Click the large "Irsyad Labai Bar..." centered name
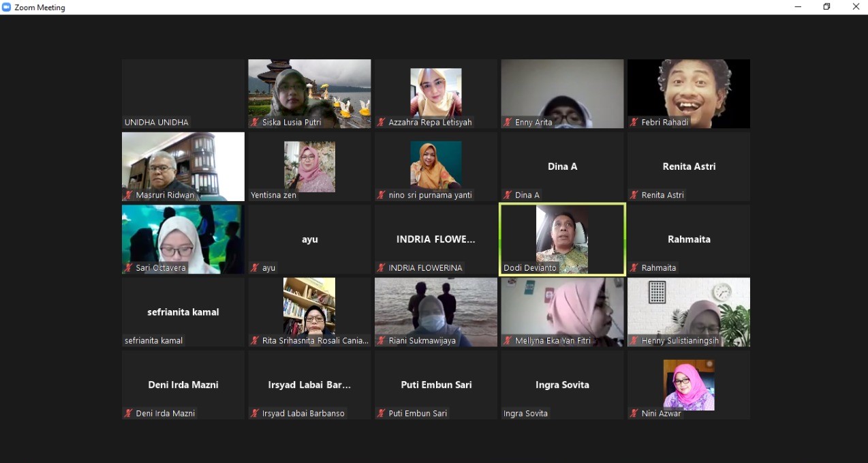The image size is (868, 463). coord(309,385)
